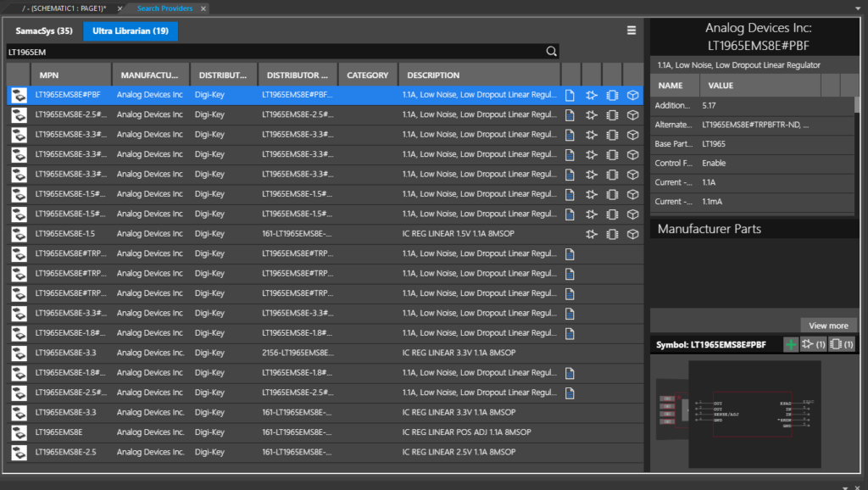The height and width of the screenshot is (490, 868).
Task: Click part icon of the 2.5V 8MSOP row
Action: point(19,453)
